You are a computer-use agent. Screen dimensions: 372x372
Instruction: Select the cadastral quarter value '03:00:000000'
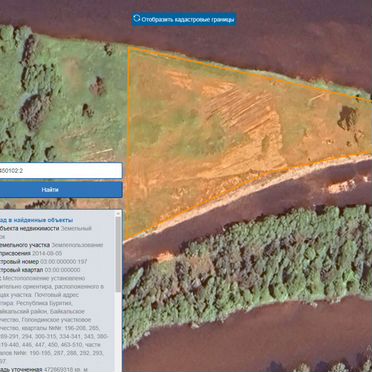tap(62, 270)
